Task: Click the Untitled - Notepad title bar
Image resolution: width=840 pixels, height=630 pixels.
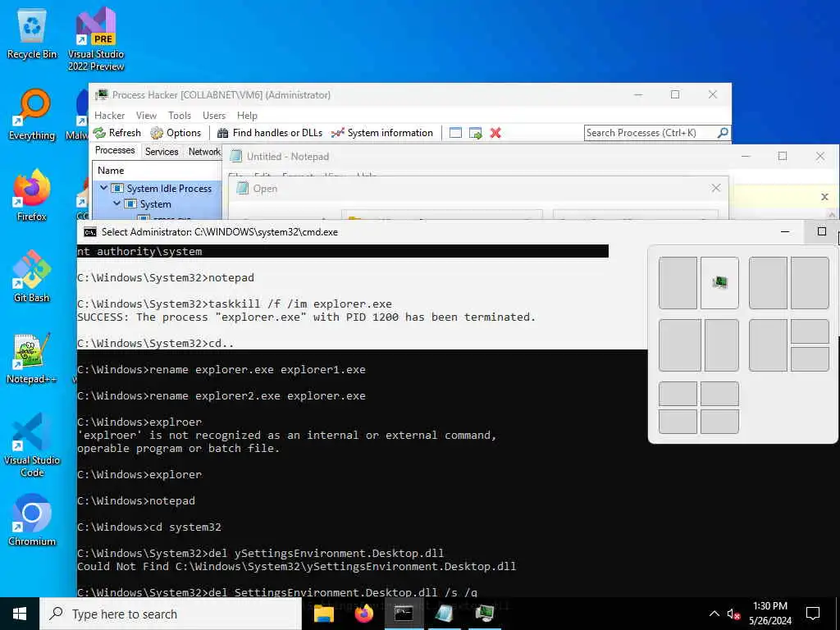Action: point(482,157)
